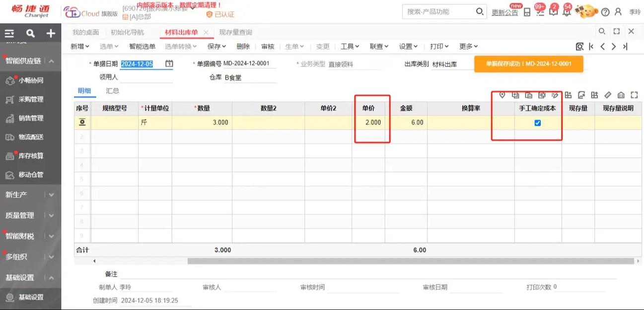Click the 搜索-产品功能 search box
The image size is (644, 310).
point(439,11)
